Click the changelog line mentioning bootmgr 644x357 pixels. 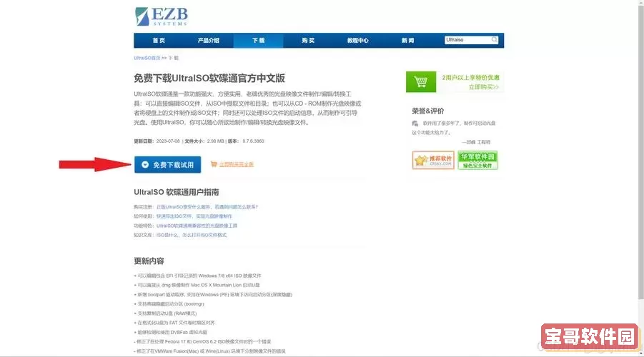(x=169, y=304)
